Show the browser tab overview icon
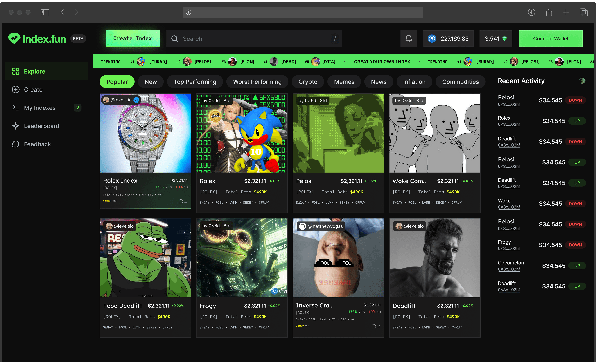This screenshot has width=596, height=364. (584, 12)
